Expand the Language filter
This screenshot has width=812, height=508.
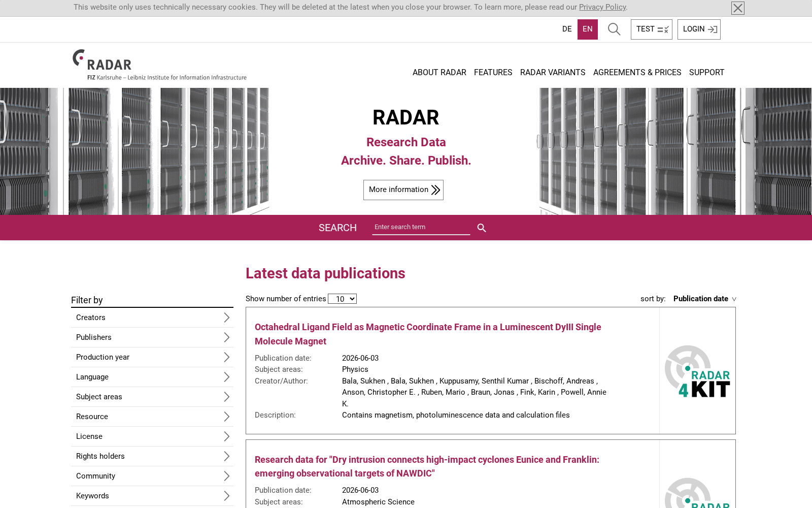pos(152,377)
